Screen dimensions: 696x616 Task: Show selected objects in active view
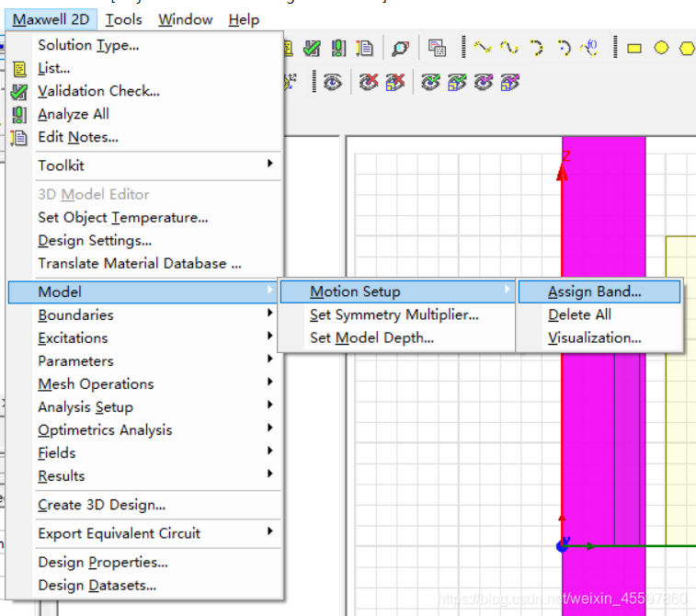[430, 82]
